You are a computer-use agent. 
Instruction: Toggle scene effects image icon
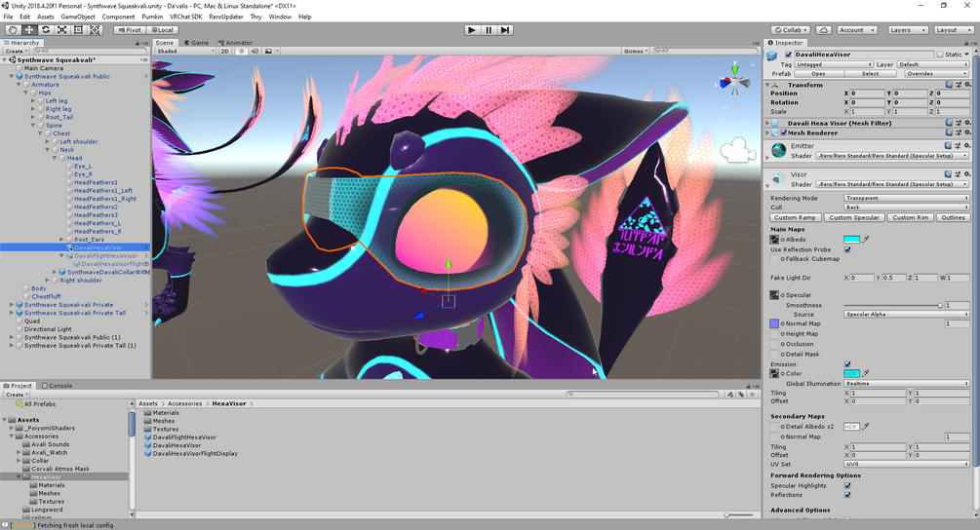(269, 52)
